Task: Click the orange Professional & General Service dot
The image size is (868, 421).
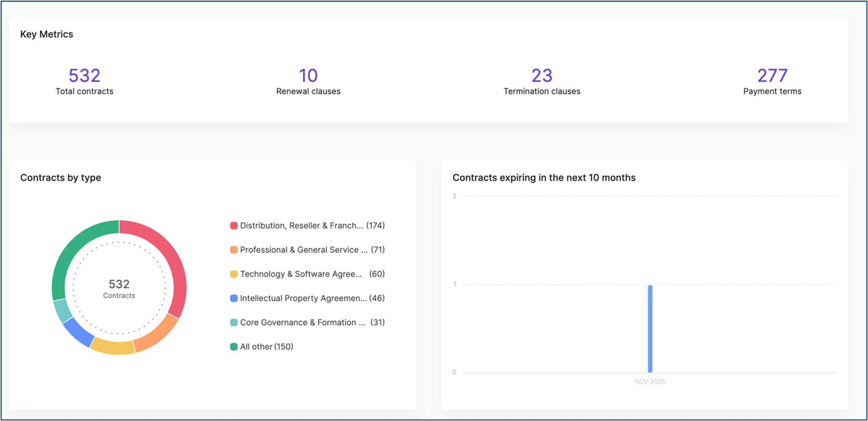Action: 234,249
